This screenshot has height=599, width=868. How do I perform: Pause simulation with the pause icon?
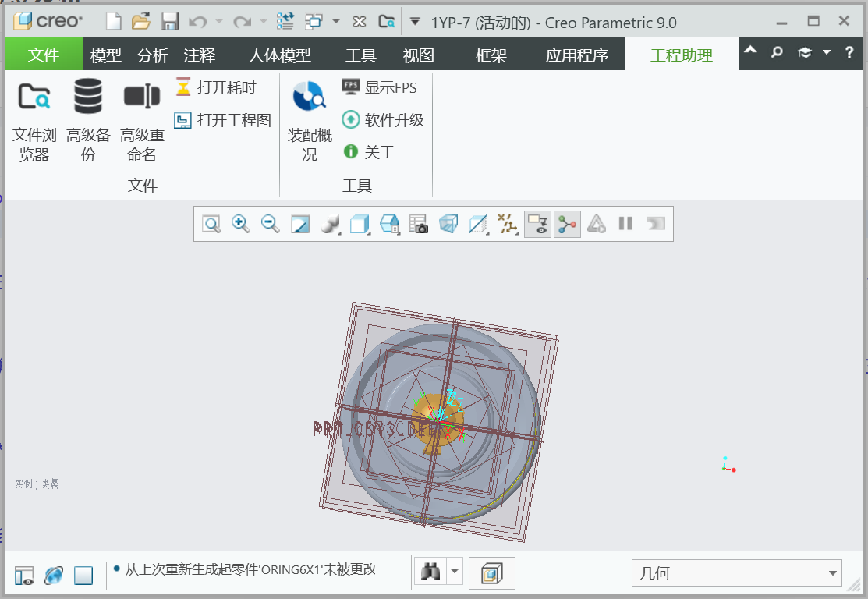click(625, 224)
